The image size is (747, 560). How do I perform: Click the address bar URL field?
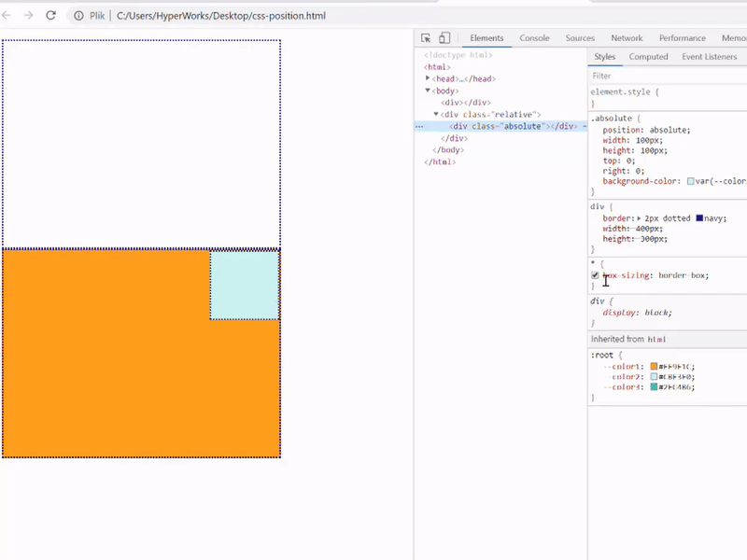(221, 16)
